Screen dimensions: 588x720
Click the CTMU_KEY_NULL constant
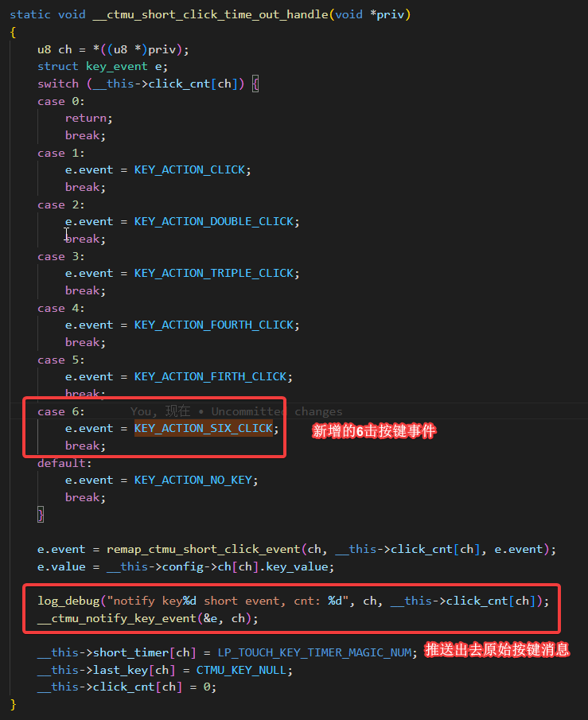click(242, 671)
